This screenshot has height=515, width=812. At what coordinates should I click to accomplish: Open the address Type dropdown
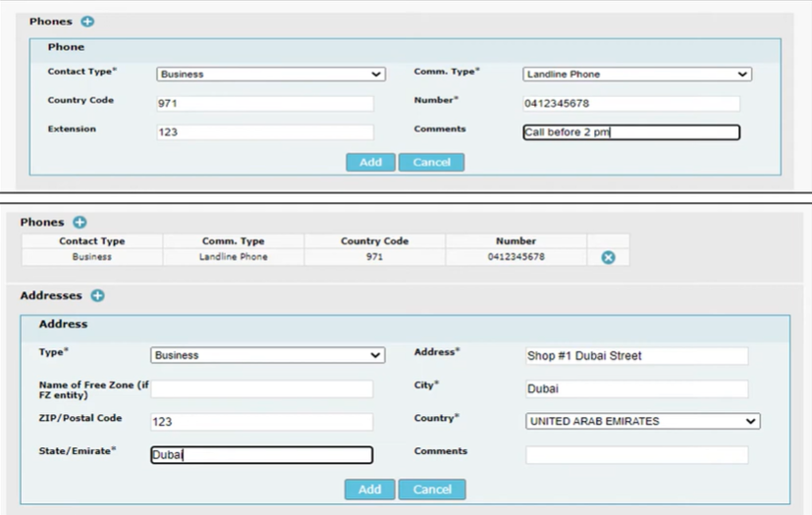tap(267, 355)
